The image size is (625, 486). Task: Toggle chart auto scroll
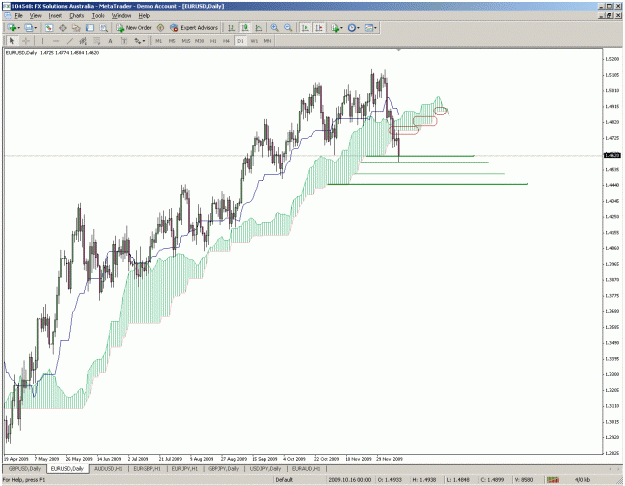(305, 28)
